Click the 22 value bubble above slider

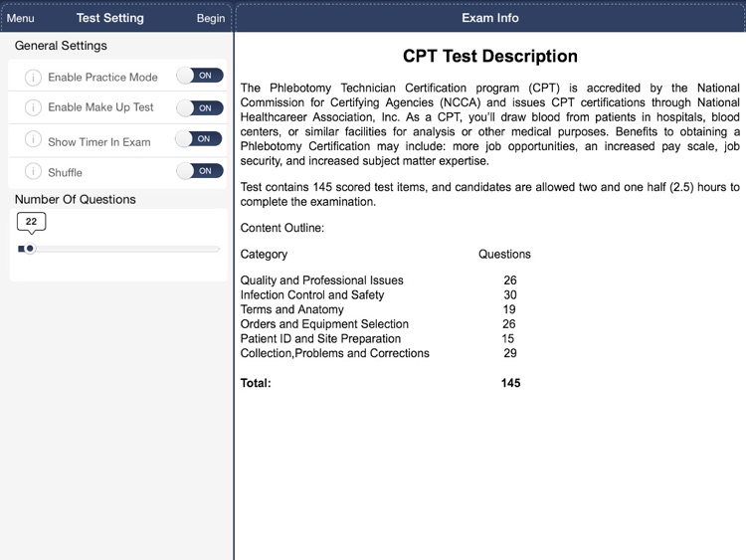32,222
